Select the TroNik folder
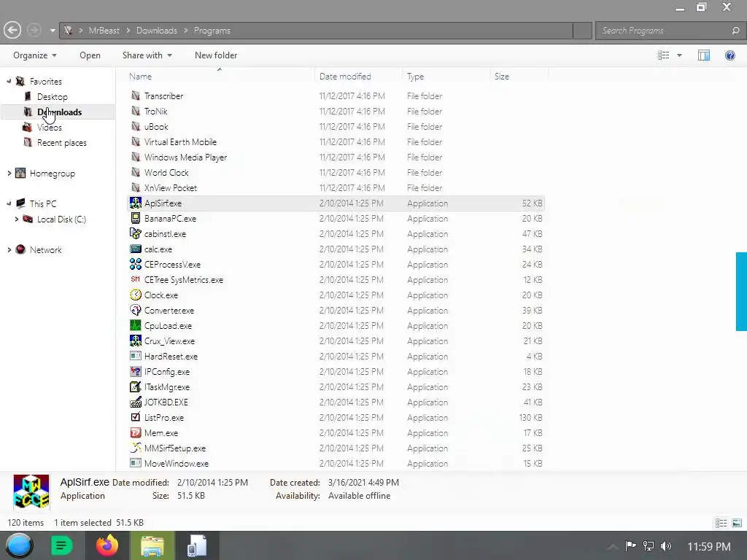Screen dimensions: 747x560 (x=156, y=112)
